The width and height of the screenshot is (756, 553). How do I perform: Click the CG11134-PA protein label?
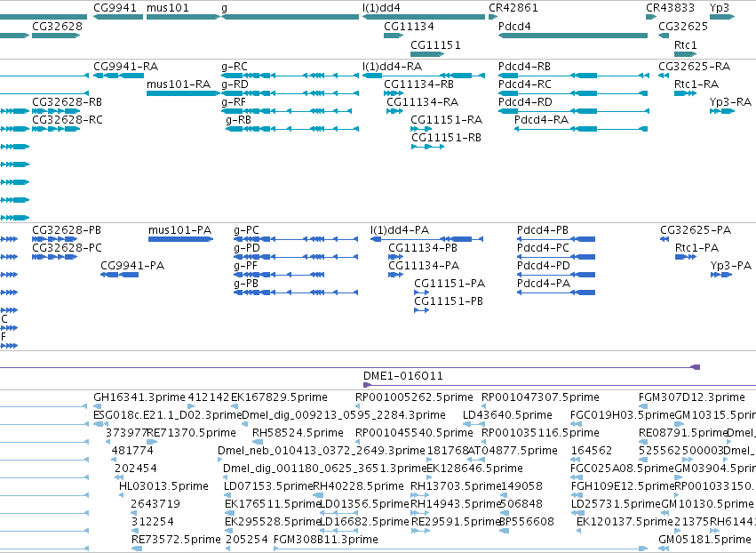[424, 266]
